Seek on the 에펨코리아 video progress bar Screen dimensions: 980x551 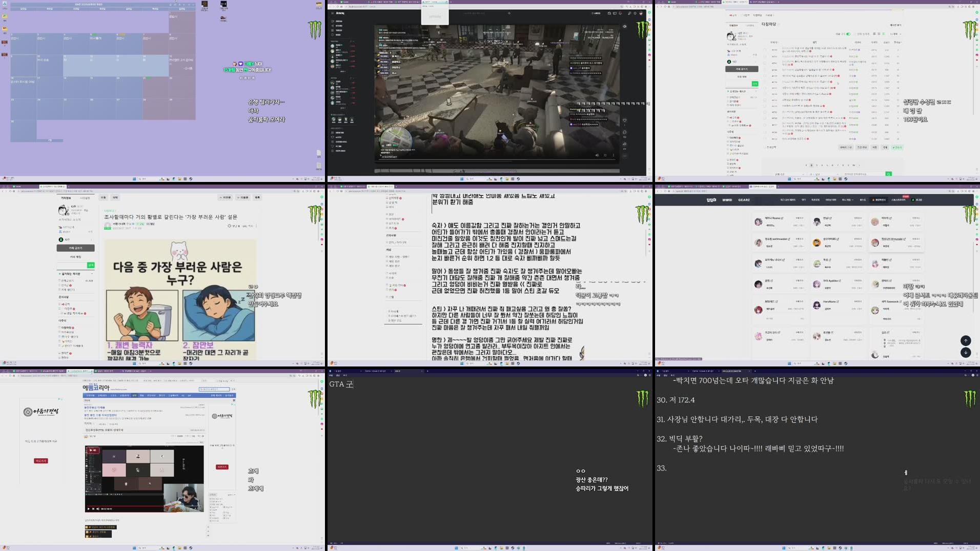(x=144, y=506)
